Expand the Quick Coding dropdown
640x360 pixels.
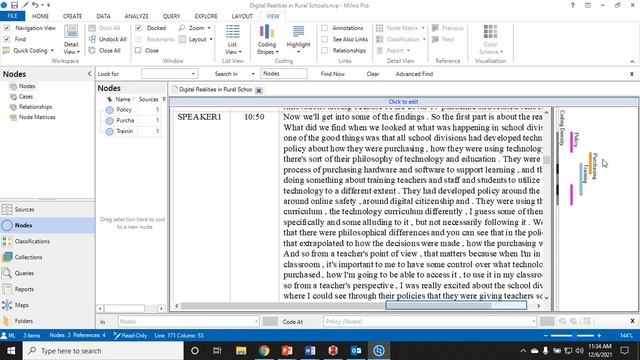coord(52,51)
